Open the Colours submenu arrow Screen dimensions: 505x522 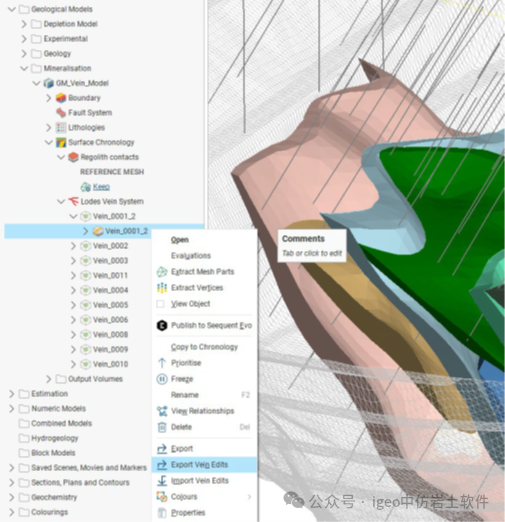point(249,497)
